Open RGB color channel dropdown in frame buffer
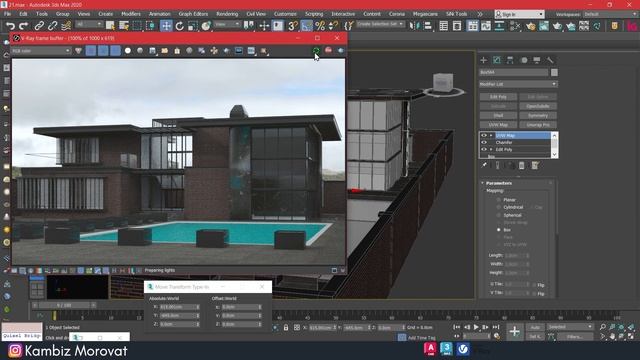The width and height of the screenshot is (640, 360). [x=41, y=51]
